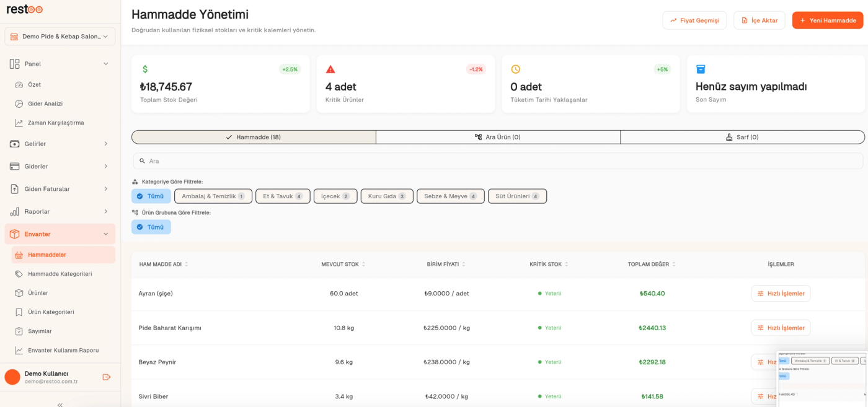Toggle the Et & Tavuk category filter
Image resolution: width=868 pixels, height=407 pixels.
[x=283, y=196]
